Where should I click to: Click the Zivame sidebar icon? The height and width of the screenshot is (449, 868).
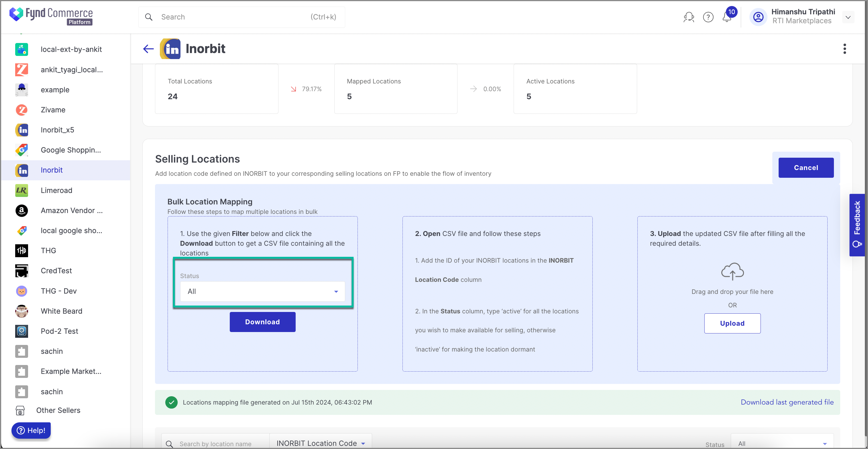click(21, 110)
